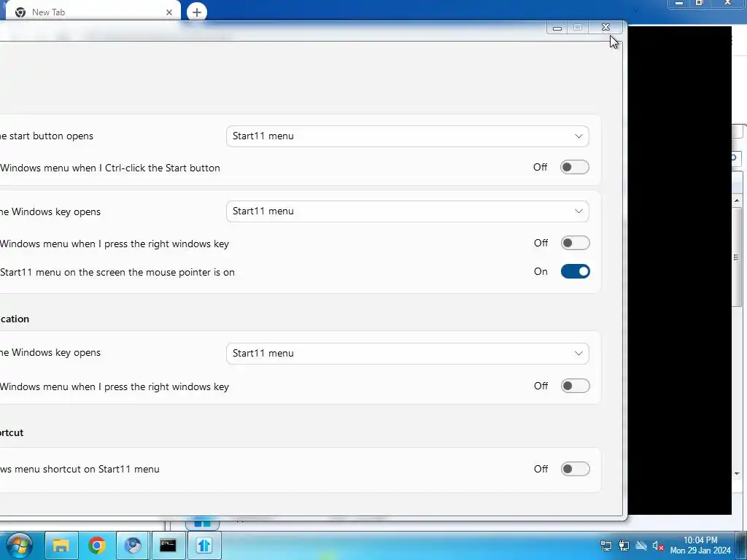Viewport: 747px width, 560px height.
Task: Open the 'start button opens' Start11 menu dropdown
Action: pos(407,136)
